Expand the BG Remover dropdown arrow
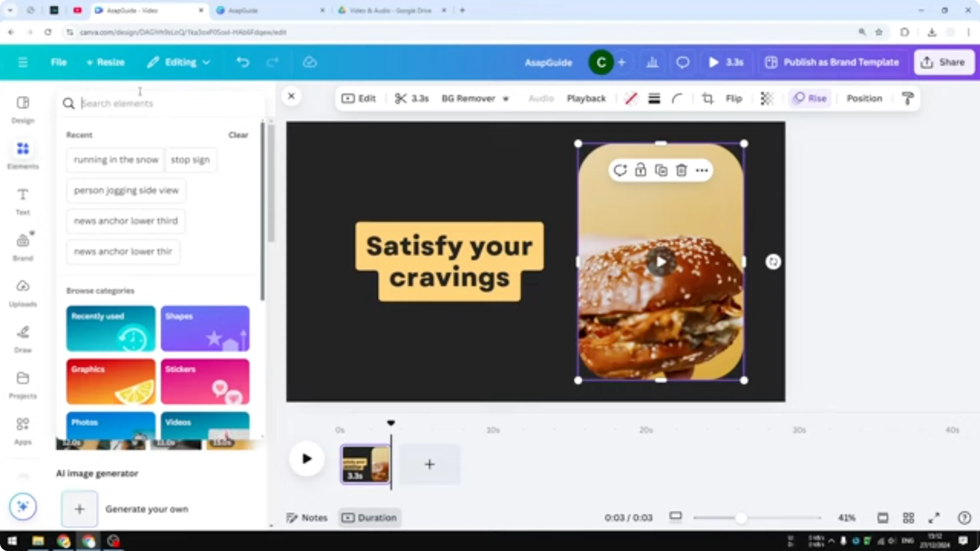The width and height of the screenshot is (980, 551). click(x=506, y=99)
